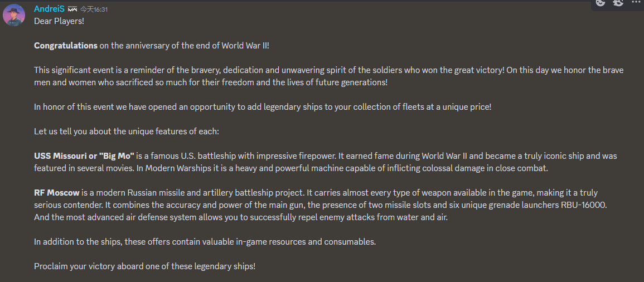Click the line about in-game resources and consumables
644x282 pixels.
205,242
